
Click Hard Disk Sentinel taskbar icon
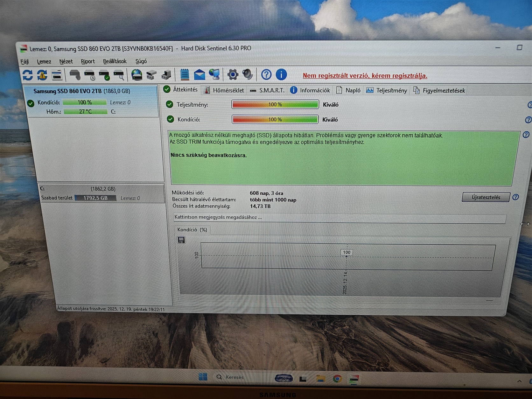pyautogui.click(x=354, y=379)
